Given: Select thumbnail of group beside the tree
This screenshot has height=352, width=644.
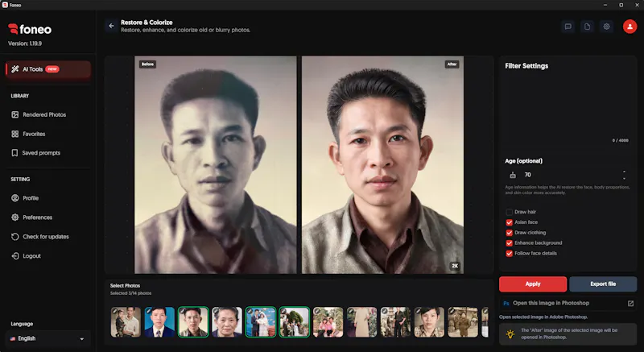Looking at the screenshot, I should coord(294,322).
